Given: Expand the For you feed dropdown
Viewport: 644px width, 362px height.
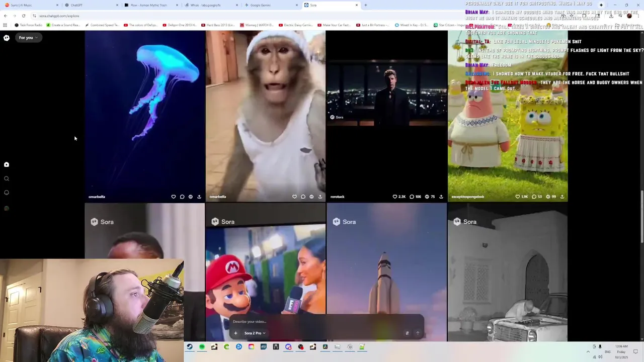Looking at the screenshot, I should pyautogui.click(x=28, y=38).
